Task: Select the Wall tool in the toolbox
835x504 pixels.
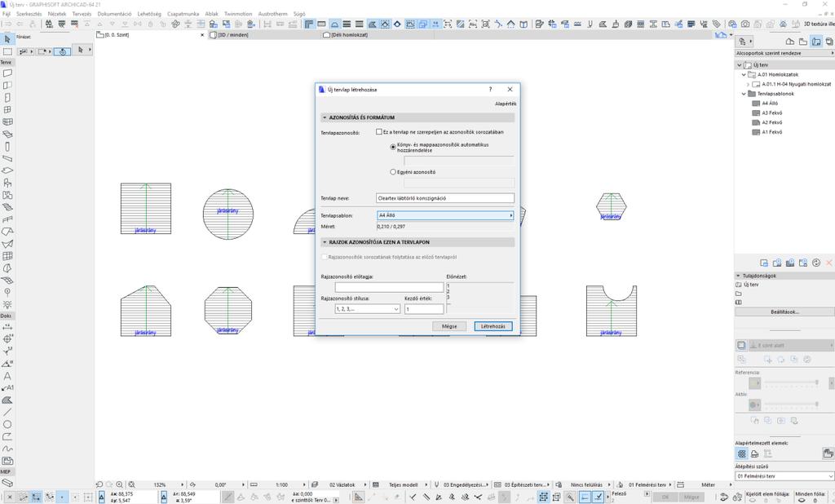Action: [7, 73]
